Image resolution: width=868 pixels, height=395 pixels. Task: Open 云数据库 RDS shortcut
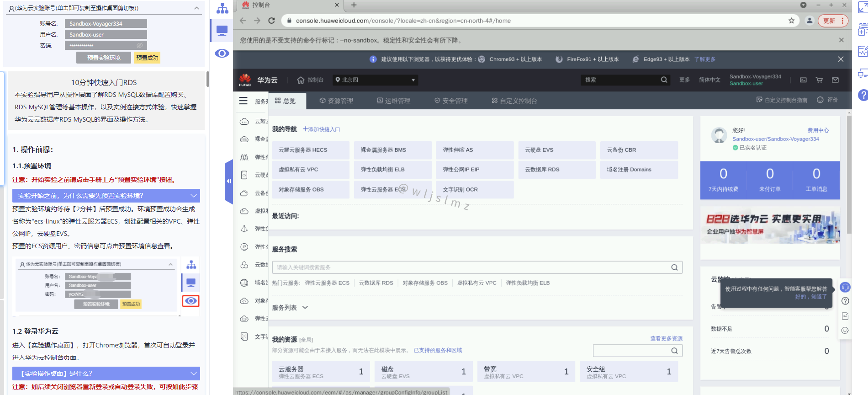coord(557,170)
